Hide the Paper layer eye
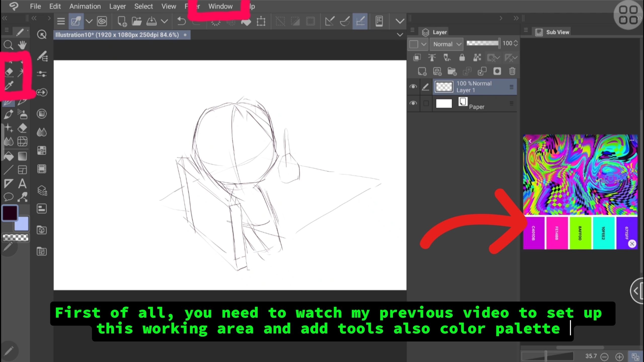The width and height of the screenshot is (644, 362). point(413,103)
